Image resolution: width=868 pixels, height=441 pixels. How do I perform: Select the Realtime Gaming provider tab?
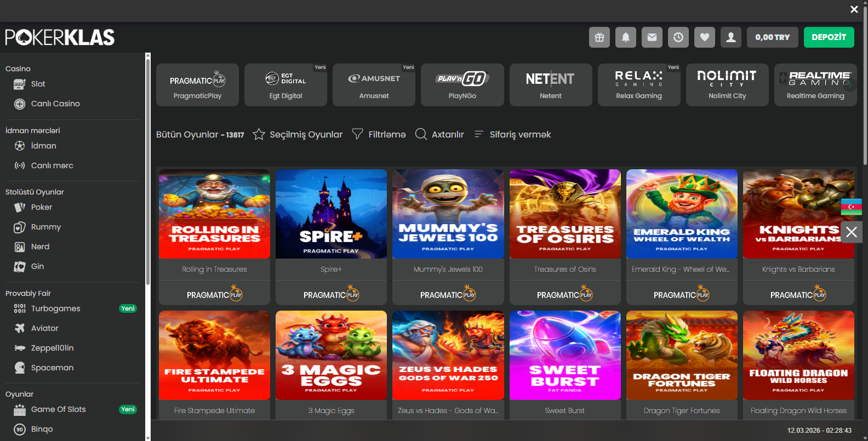(815, 85)
